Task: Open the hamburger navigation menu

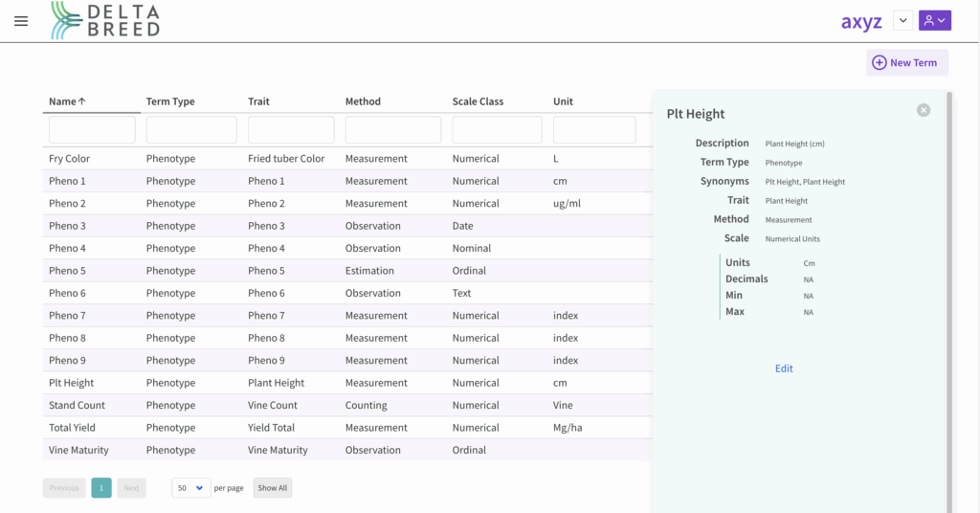Action: pos(21,21)
